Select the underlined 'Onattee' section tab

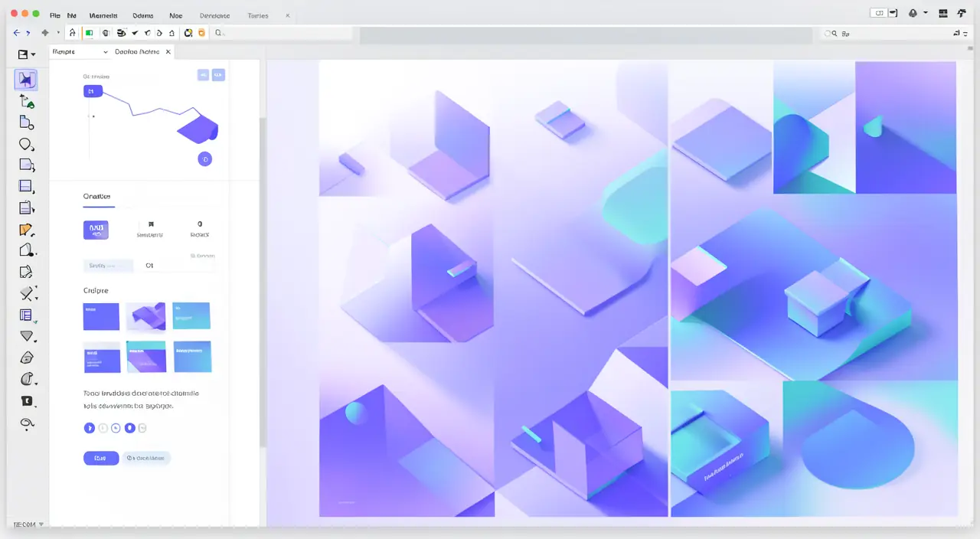click(97, 197)
